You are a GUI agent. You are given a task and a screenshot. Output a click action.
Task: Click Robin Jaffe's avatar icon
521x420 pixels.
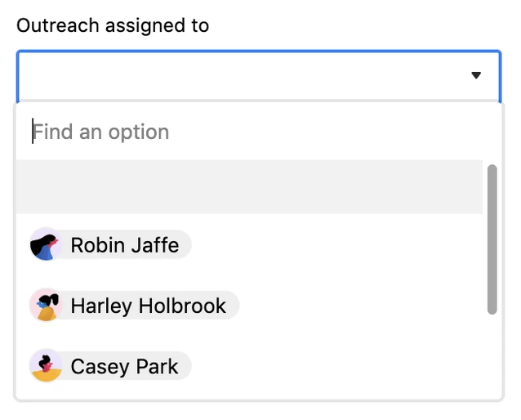click(x=46, y=244)
